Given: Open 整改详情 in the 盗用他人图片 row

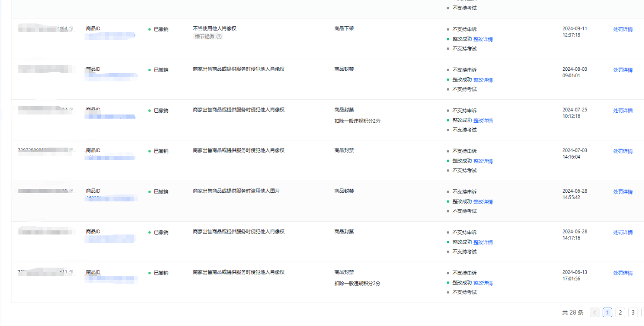Looking at the screenshot, I should coord(483,201).
